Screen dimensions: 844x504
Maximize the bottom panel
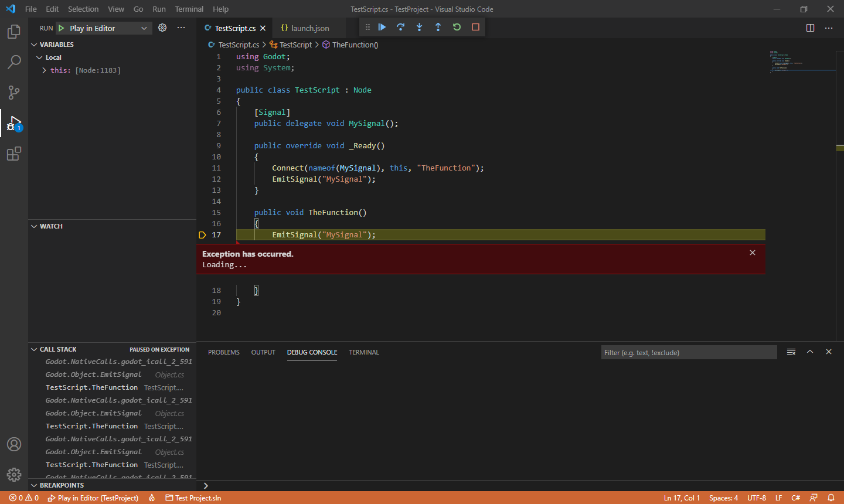[810, 352]
